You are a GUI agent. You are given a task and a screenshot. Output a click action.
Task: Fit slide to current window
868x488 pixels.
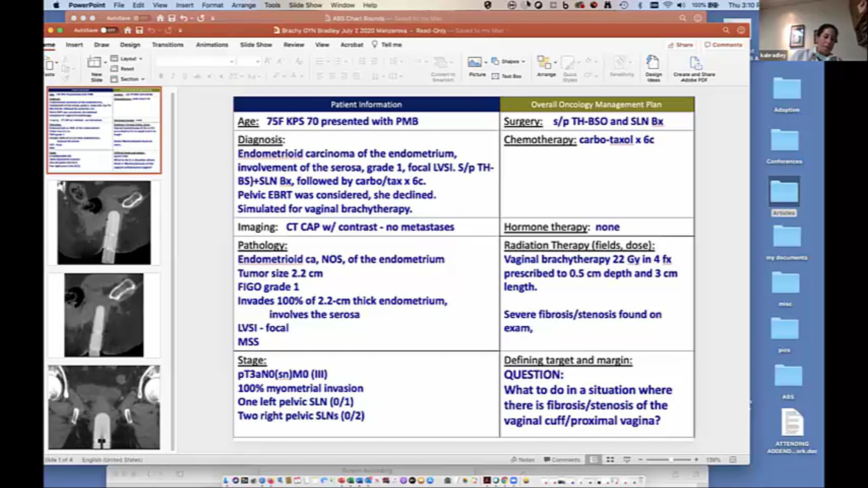[x=733, y=460]
